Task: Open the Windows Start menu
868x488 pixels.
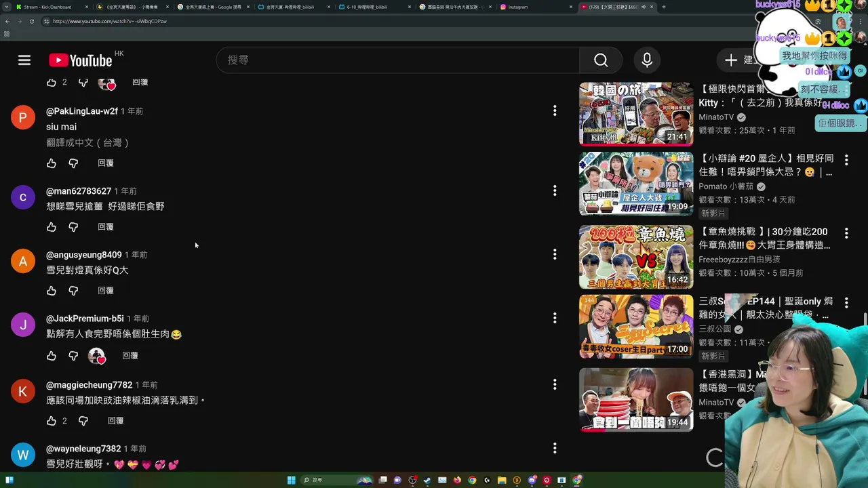Action: (x=291, y=480)
